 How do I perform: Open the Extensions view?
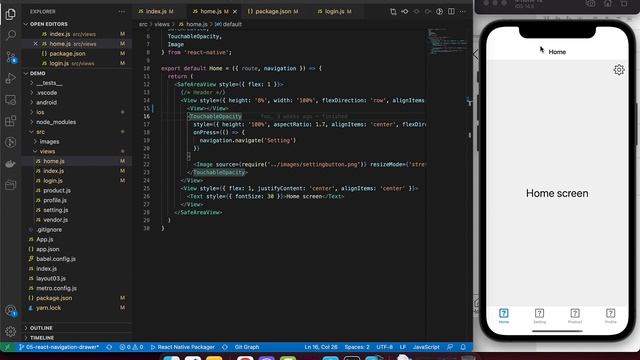tap(11, 121)
